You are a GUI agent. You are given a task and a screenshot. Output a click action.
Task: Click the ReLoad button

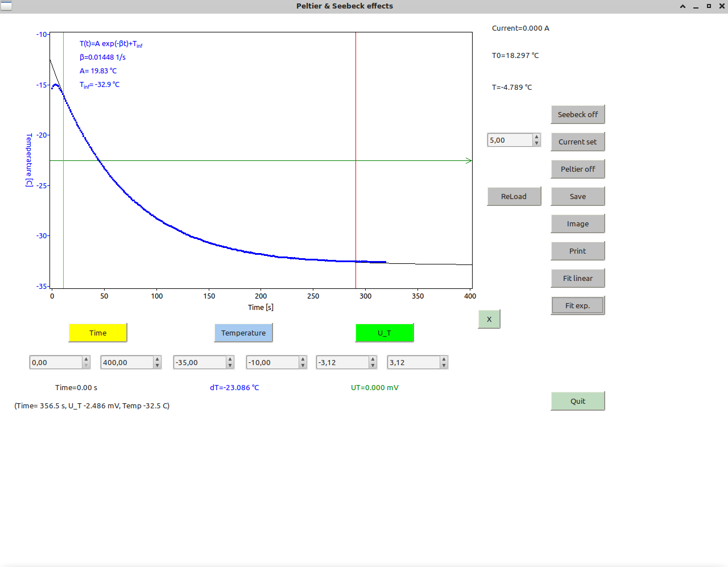pyautogui.click(x=514, y=196)
